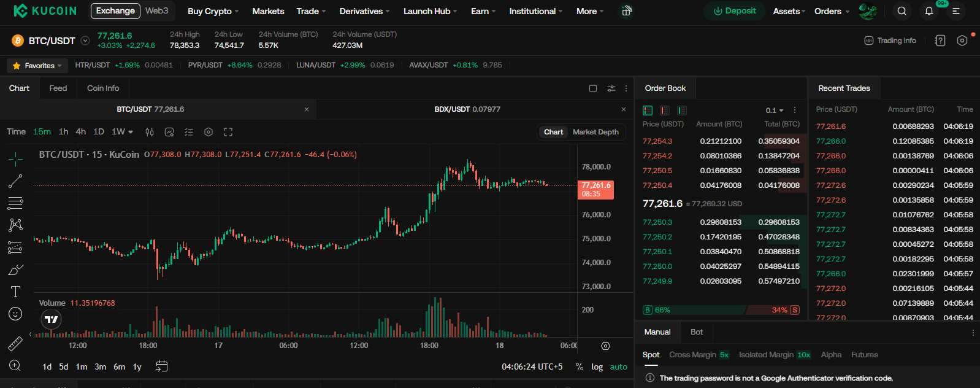Switch to the Coin Info tab
Viewport: 980px width, 388px height.
point(103,88)
